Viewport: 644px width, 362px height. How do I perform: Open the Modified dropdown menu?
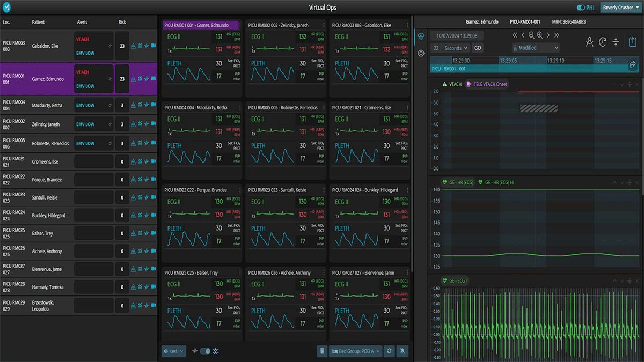535,48
